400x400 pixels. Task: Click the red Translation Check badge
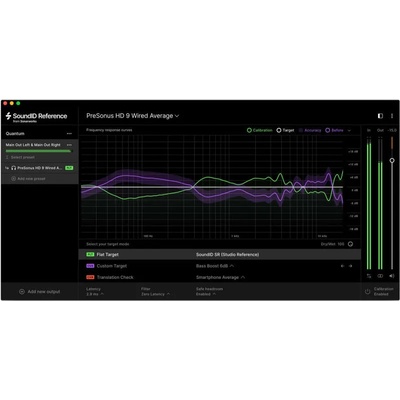coord(90,277)
